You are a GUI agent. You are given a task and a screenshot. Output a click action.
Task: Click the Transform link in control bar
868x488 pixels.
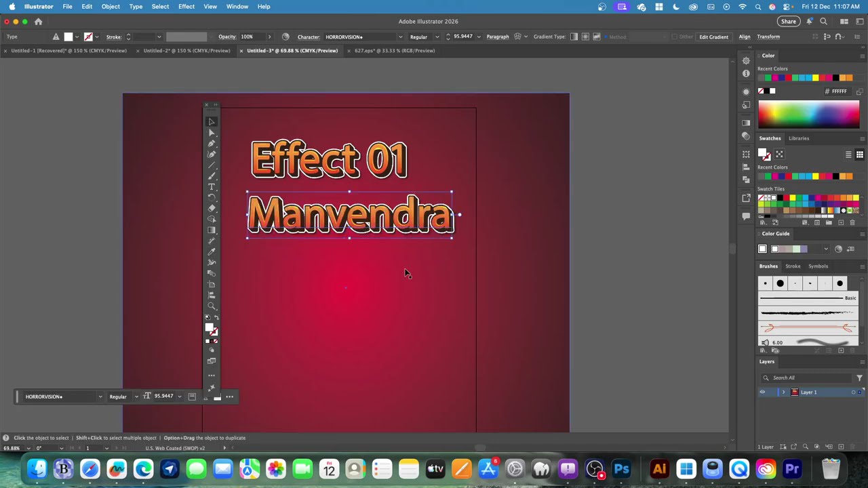[x=768, y=37]
